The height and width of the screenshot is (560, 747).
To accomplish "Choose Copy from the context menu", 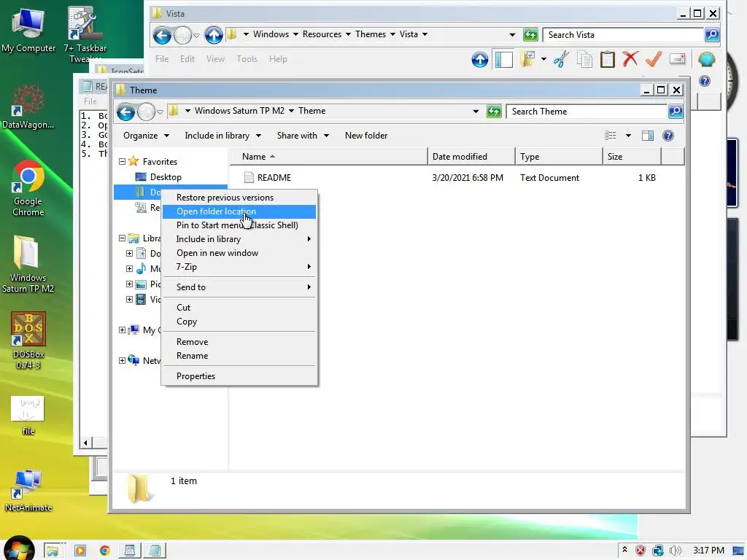I will [x=239, y=322].
